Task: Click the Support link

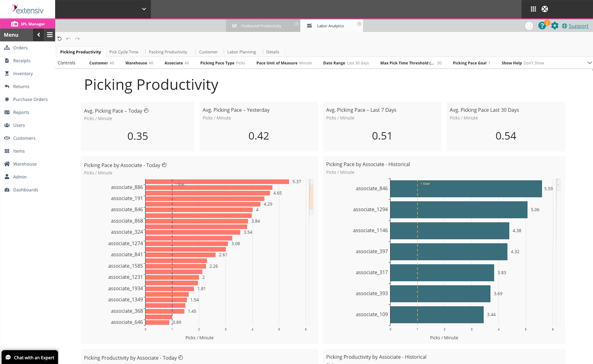Action: pos(578,26)
